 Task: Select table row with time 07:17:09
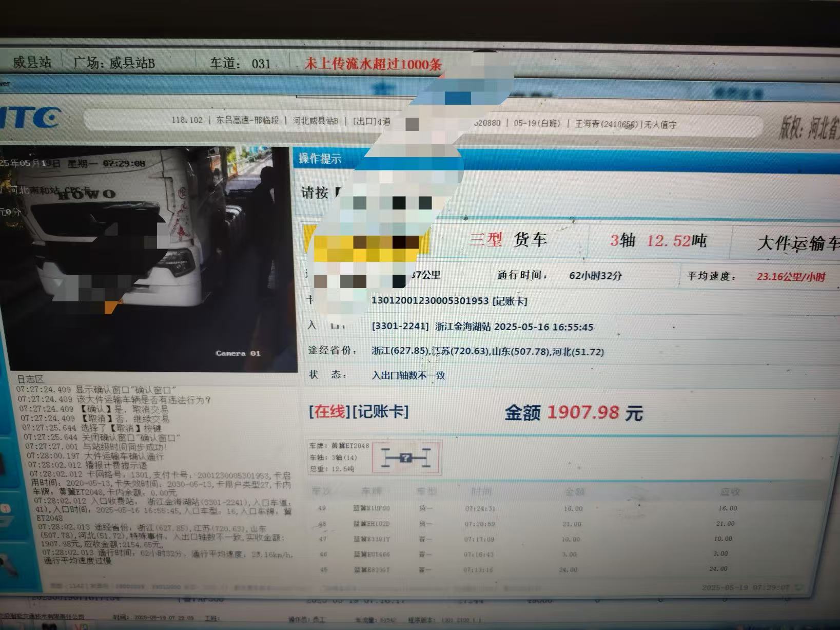(x=564, y=539)
